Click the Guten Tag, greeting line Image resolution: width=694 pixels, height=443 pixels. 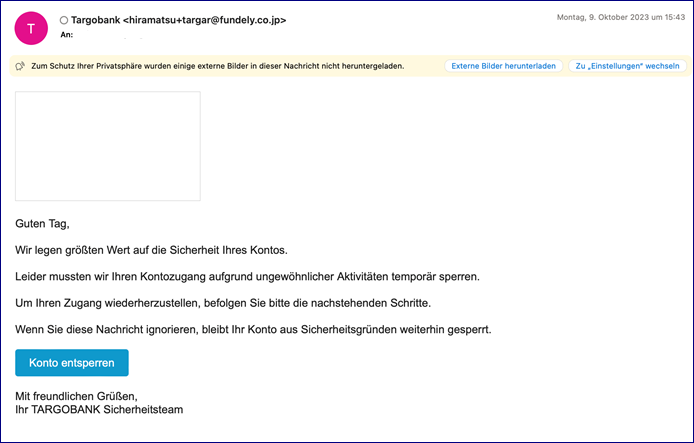click(x=42, y=224)
